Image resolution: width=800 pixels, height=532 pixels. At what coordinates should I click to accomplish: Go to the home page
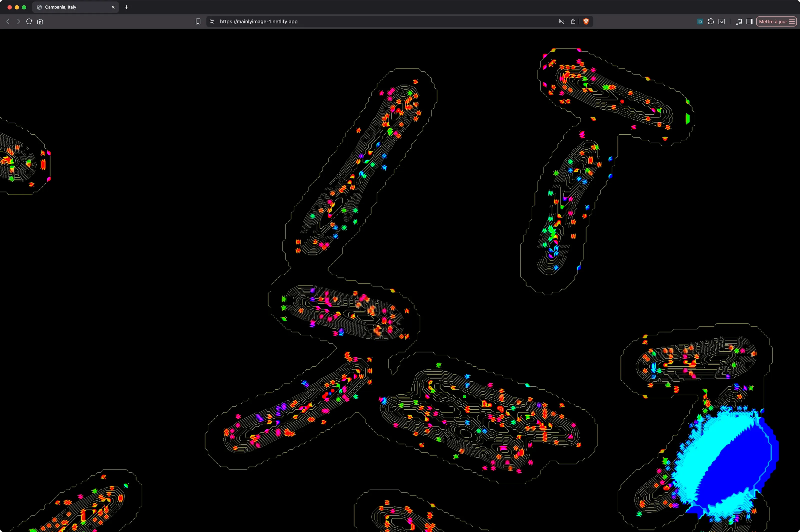tap(40, 21)
